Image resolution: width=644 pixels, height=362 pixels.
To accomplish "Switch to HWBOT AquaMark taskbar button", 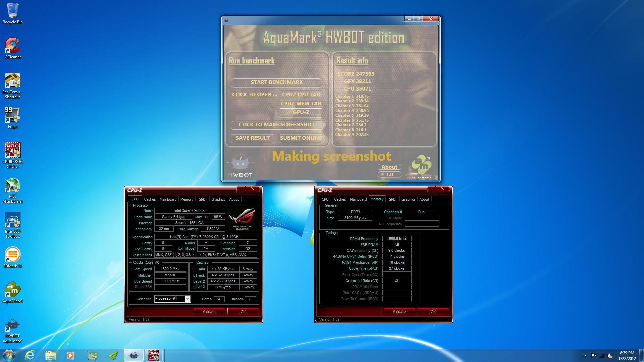I will [x=133, y=355].
